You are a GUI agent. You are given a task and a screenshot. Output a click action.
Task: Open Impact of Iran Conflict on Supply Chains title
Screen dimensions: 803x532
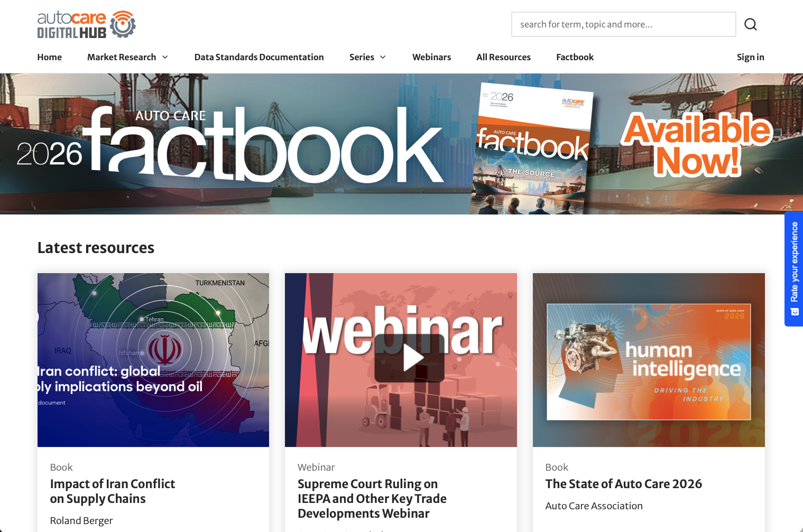tap(113, 491)
